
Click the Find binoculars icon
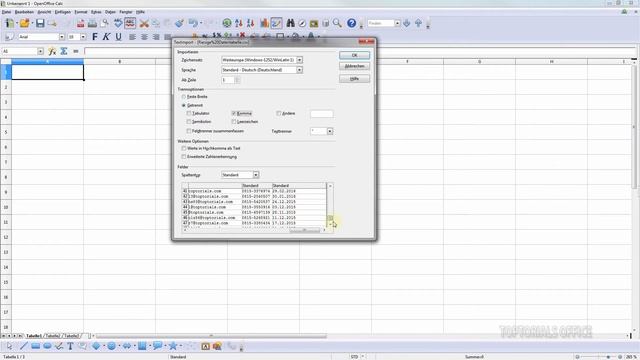tap(290, 23)
